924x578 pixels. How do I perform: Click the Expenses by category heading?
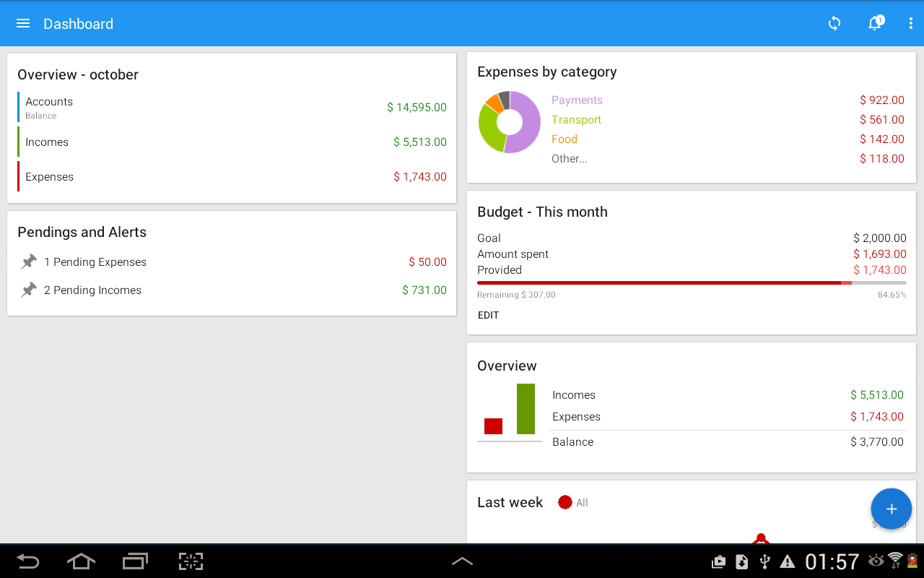(547, 72)
